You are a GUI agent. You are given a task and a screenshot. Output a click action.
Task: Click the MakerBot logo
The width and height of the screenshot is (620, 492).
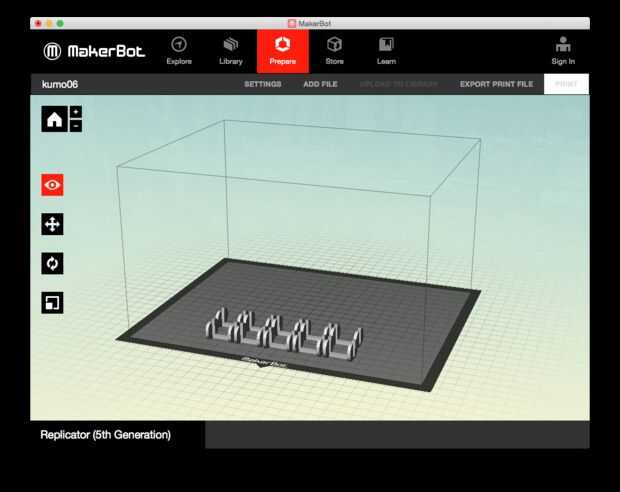click(94, 51)
